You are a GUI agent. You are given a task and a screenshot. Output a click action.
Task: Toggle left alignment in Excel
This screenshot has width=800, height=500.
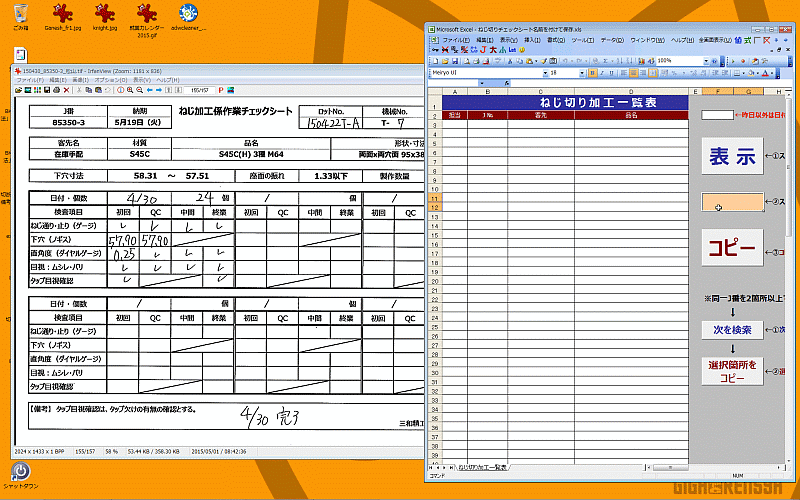(623, 73)
